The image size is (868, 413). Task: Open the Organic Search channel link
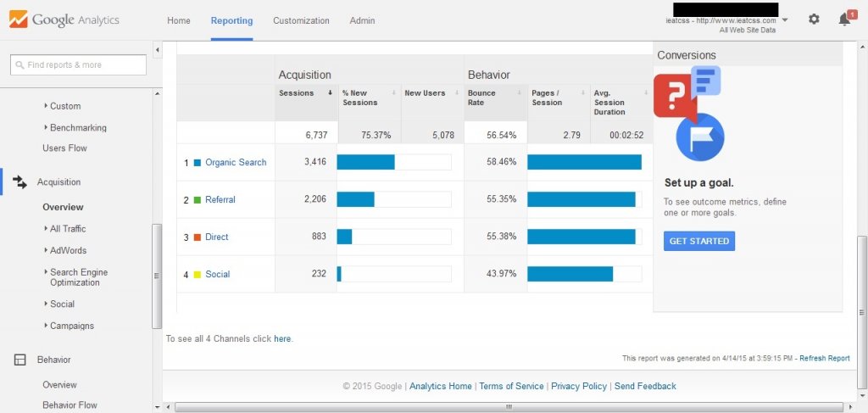tap(236, 163)
